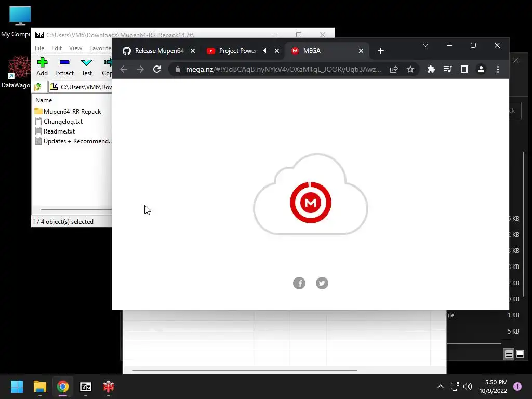Open Chrome media controls icon

[x=447, y=69]
